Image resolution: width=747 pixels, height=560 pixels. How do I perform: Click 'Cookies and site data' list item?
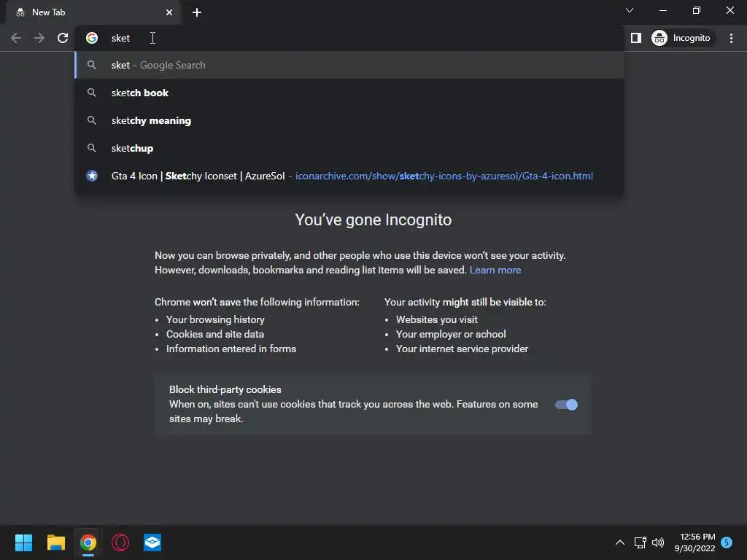(215, 334)
